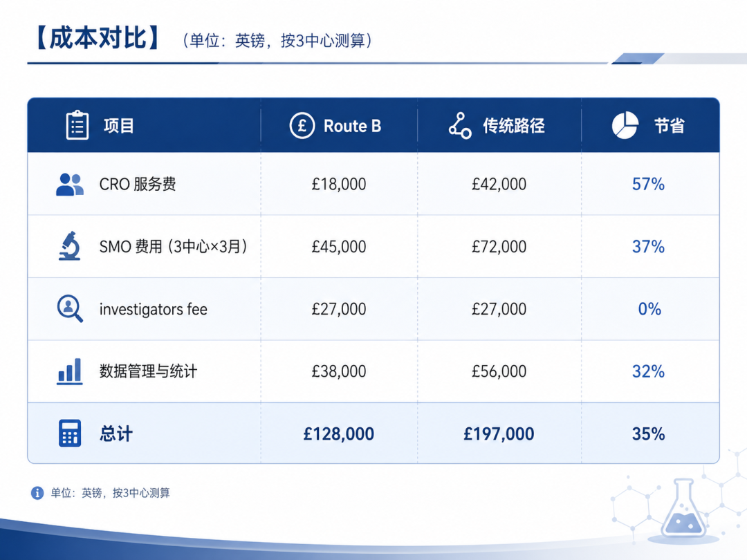Click the clipboard icon next to 项目
This screenshot has width=747, height=560.
77,125
